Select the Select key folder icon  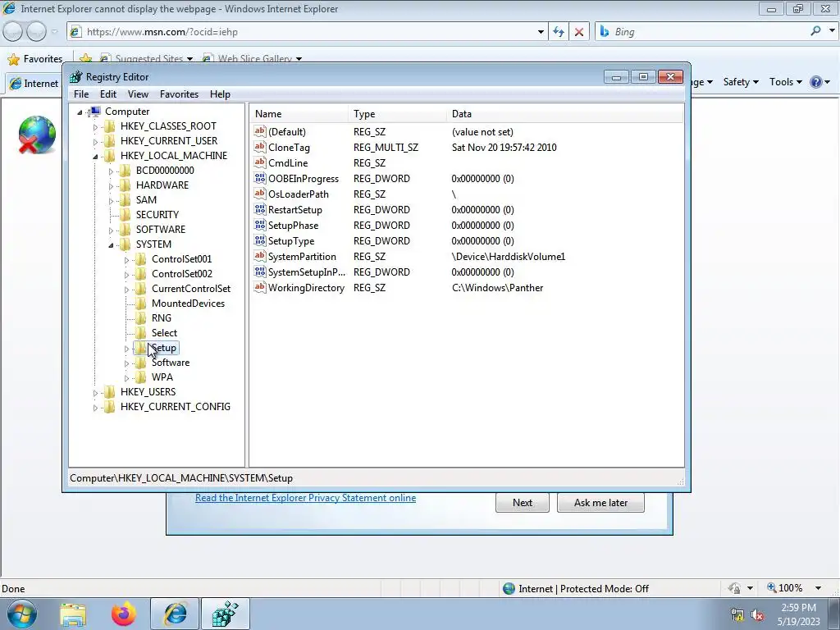pos(140,333)
